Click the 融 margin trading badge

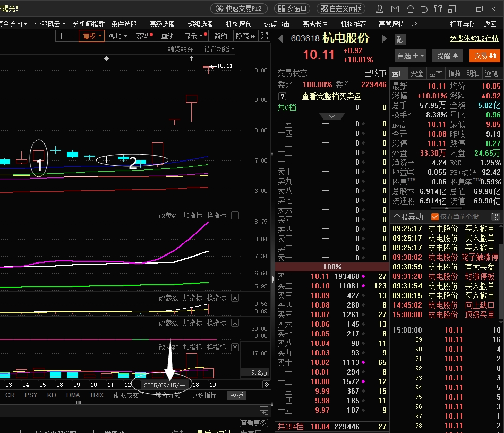click(400, 39)
